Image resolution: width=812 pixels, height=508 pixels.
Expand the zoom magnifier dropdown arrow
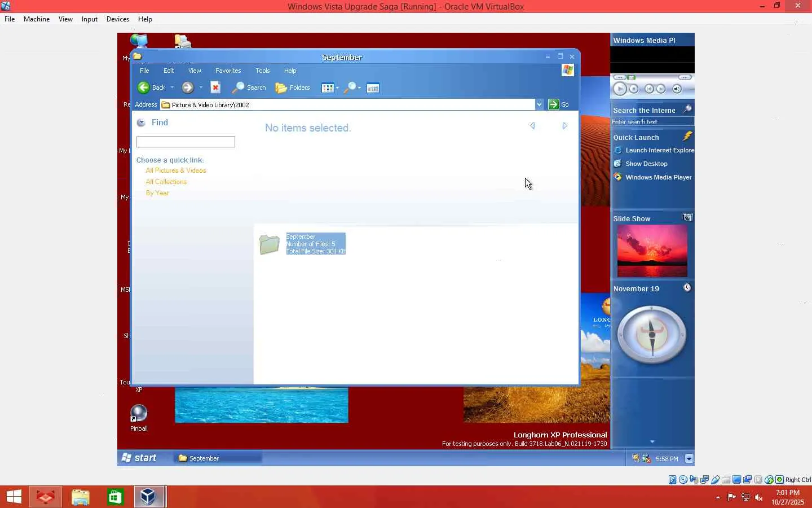[359, 87]
